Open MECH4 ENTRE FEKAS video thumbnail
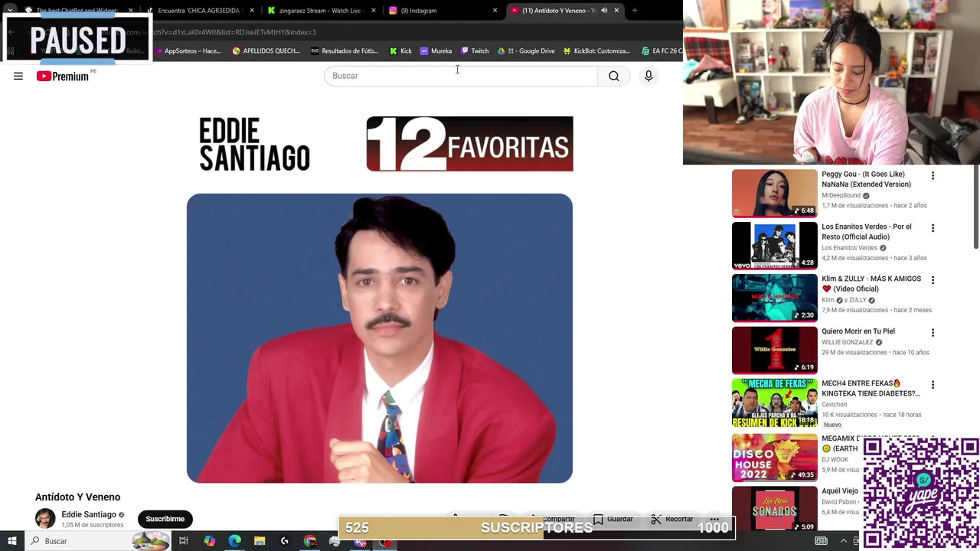The height and width of the screenshot is (551, 980). click(x=775, y=403)
